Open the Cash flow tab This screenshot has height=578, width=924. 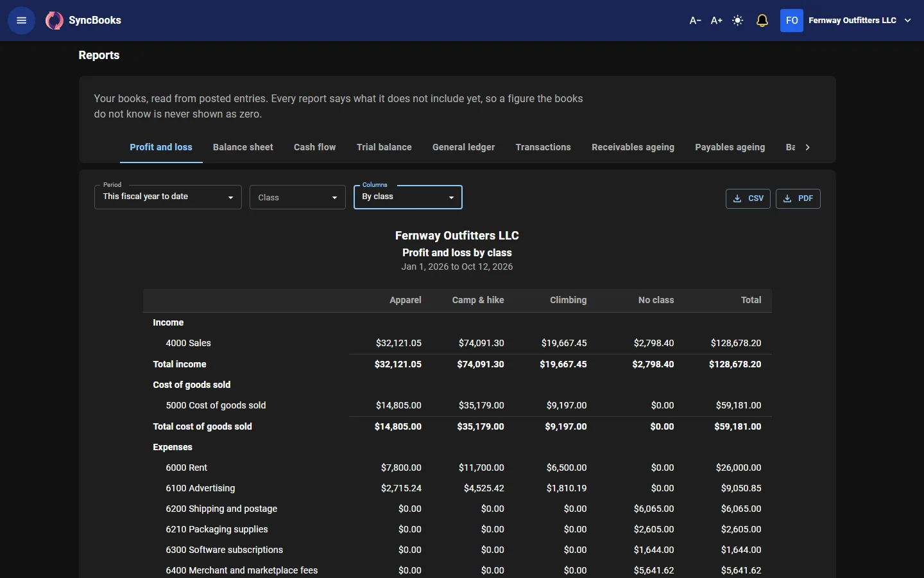point(315,147)
